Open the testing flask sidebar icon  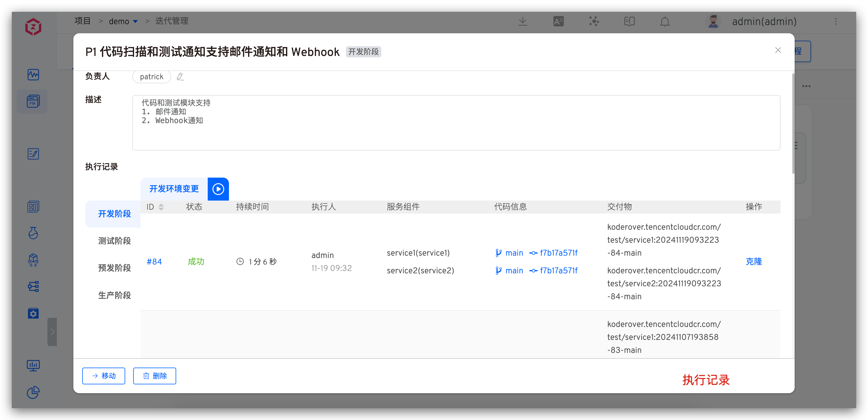coord(33,233)
